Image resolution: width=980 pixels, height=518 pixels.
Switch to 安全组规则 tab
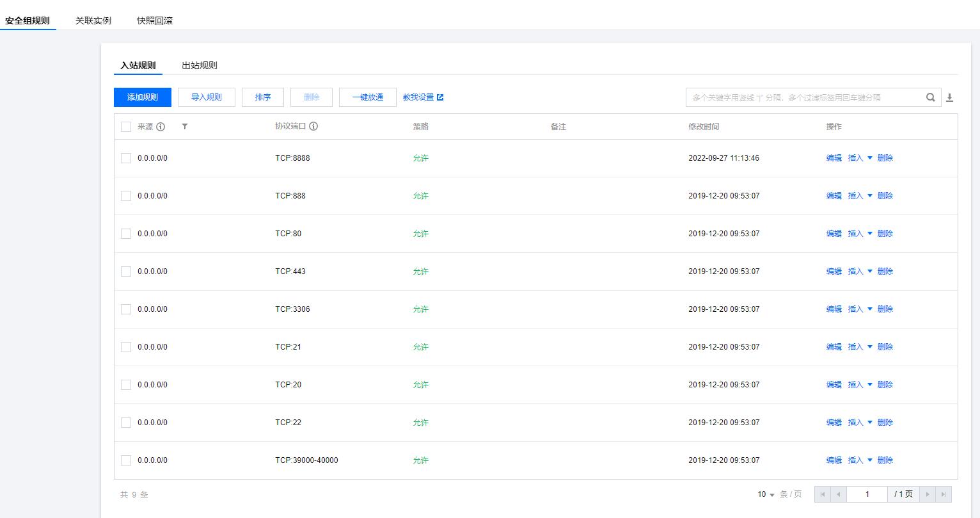click(28, 20)
